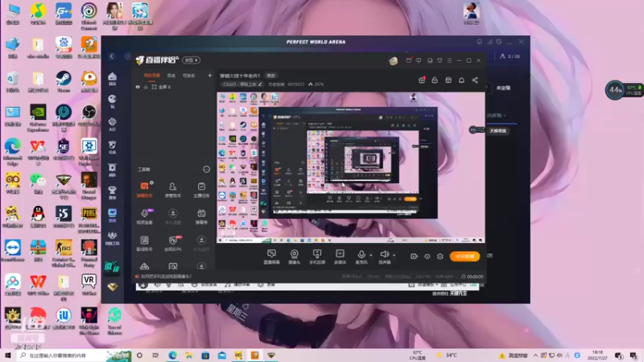Click the mode pill next to the 直播伴侣 logo
This screenshot has height=362, width=644.
click(191, 60)
